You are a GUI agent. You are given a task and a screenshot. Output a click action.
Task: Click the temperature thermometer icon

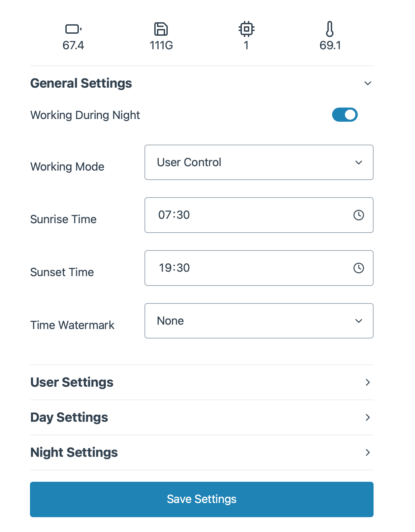pyautogui.click(x=329, y=29)
